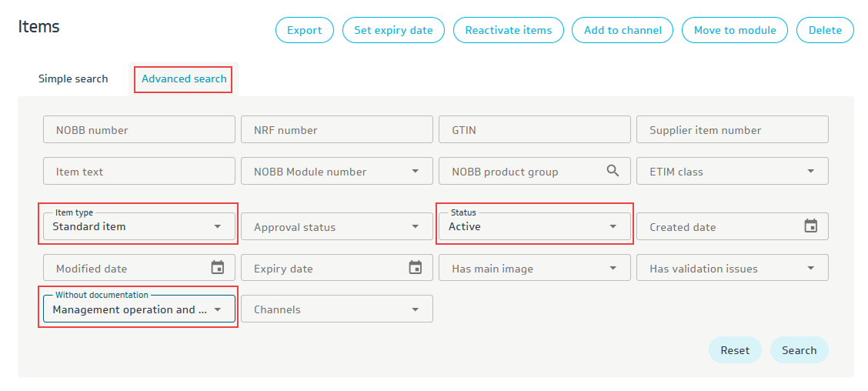Click Reset to clear filters
The width and height of the screenshot is (868, 391).
pos(734,350)
